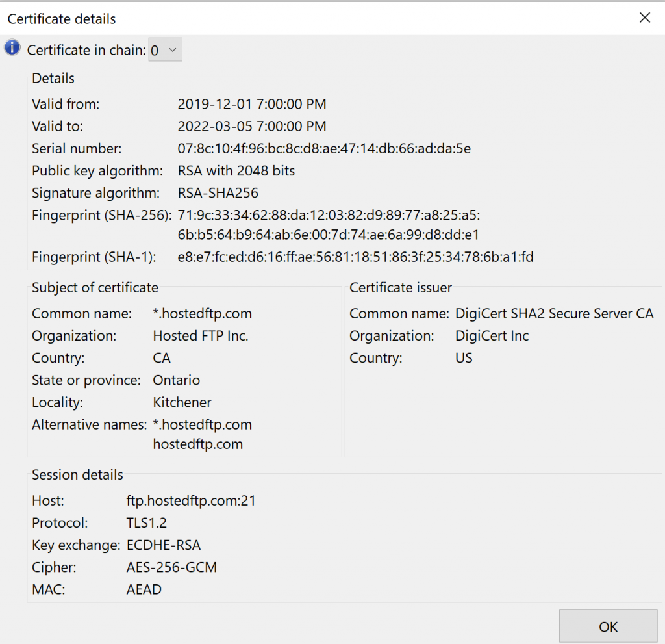Click the Locality label
The height and width of the screenshot is (644, 665).
58,402
